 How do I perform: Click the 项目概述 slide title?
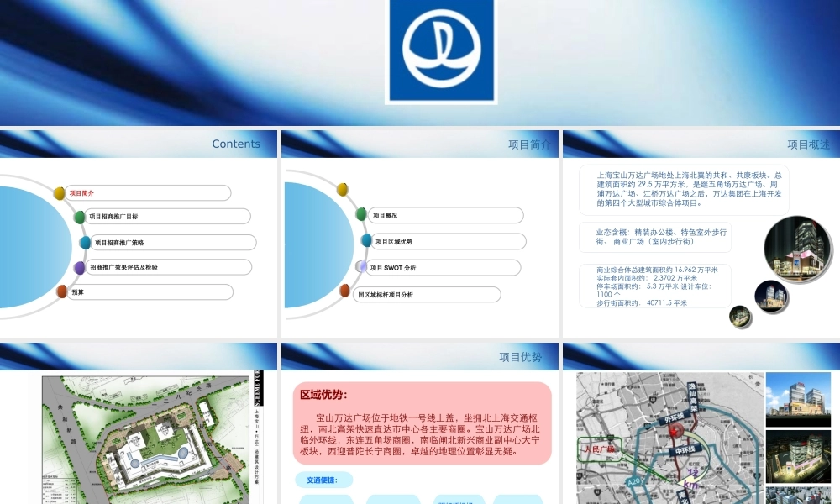(x=808, y=144)
